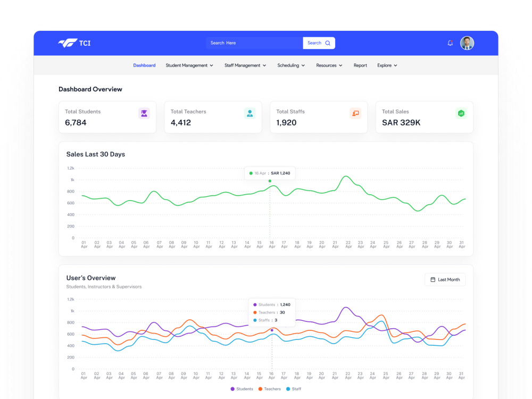This screenshot has width=532, height=399.
Task: Open the Scheduling menu
Action: tap(291, 65)
